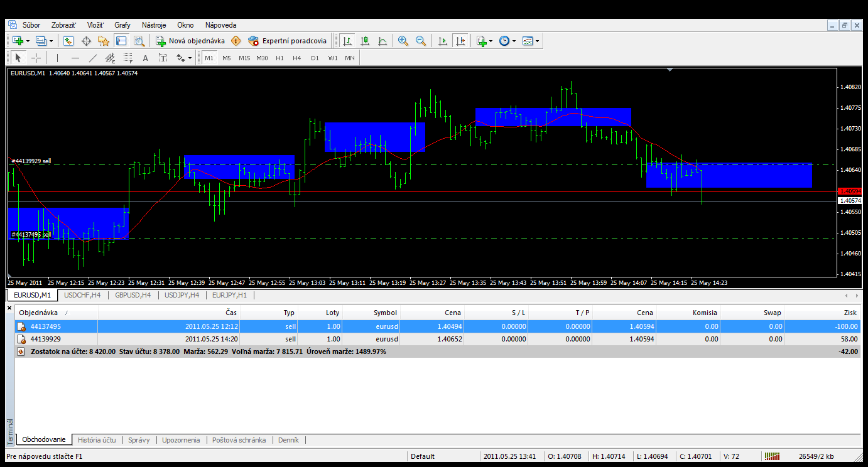Screen dimensions: 868x467
Task: Expand the templates dropdown arrow
Action: pyautogui.click(x=537, y=41)
